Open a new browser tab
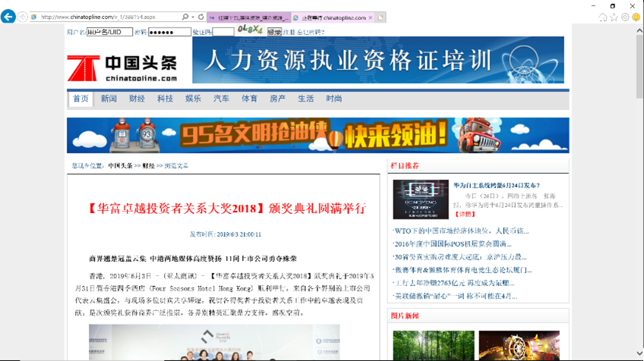644x361 pixels. [380, 17]
